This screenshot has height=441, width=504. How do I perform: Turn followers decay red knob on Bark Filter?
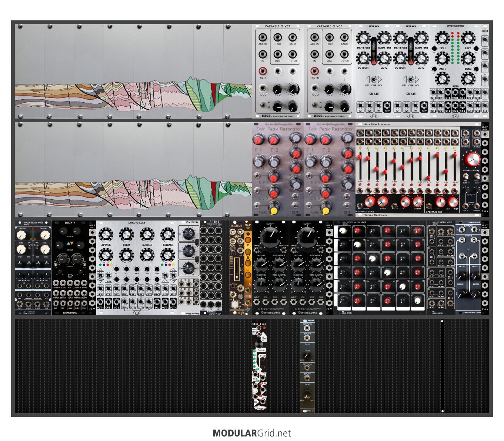click(473, 160)
